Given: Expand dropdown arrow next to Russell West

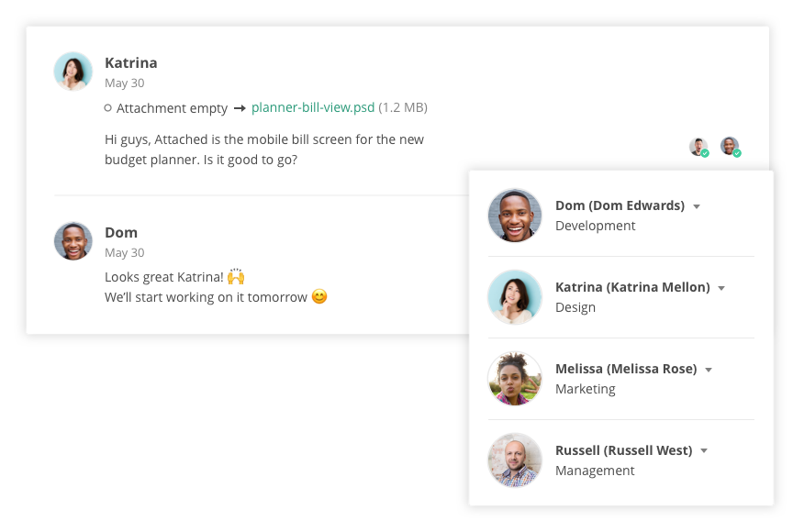Looking at the screenshot, I should 704,451.
